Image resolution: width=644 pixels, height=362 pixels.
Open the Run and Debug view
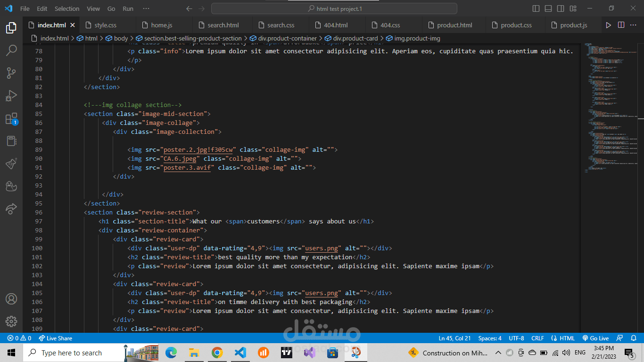pos(11,96)
